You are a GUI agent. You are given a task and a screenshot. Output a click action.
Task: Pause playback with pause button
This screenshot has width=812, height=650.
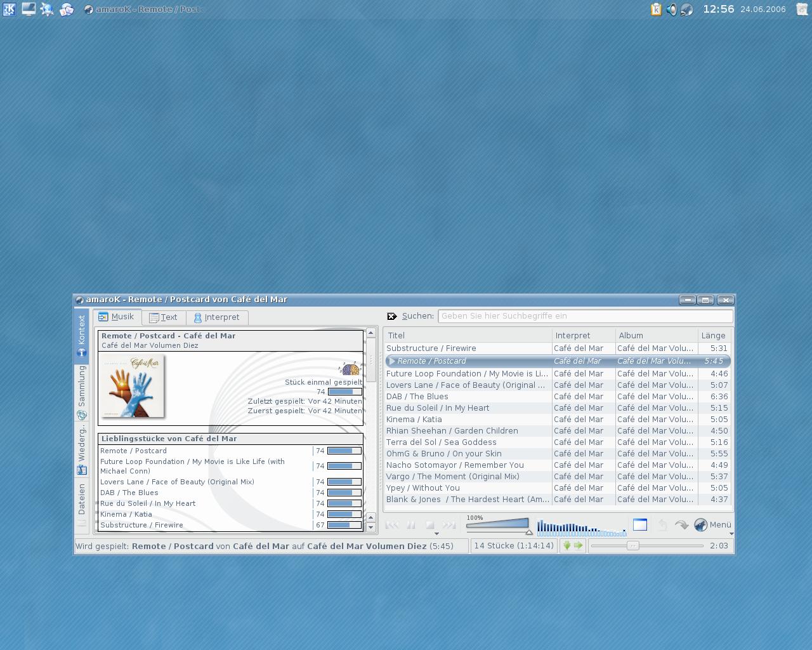411,525
